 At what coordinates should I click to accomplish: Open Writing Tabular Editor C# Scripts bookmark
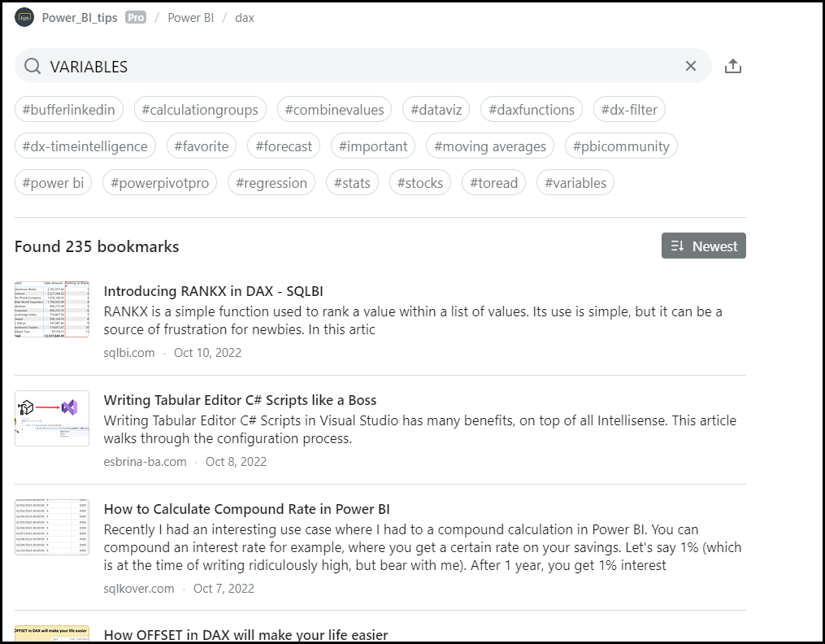pyautogui.click(x=240, y=400)
